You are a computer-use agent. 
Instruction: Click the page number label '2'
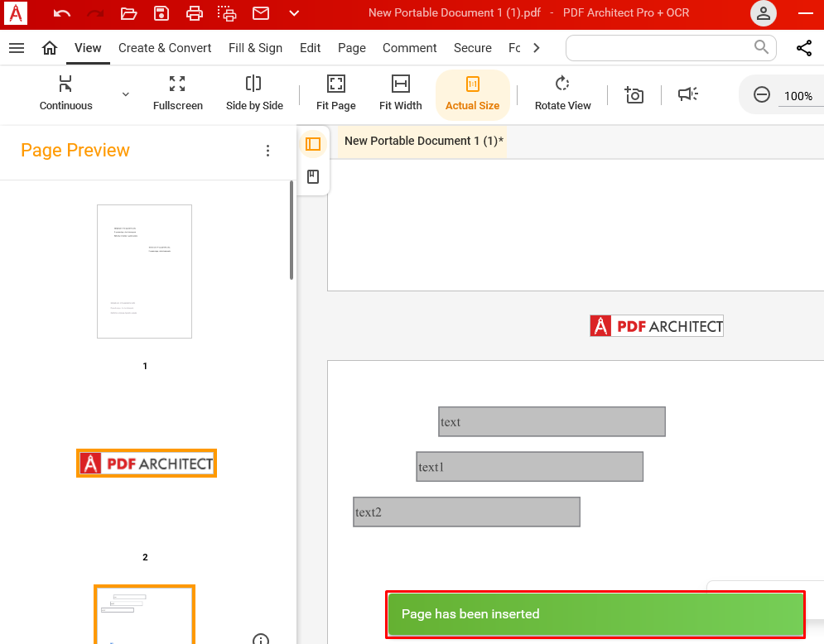[145, 557]
